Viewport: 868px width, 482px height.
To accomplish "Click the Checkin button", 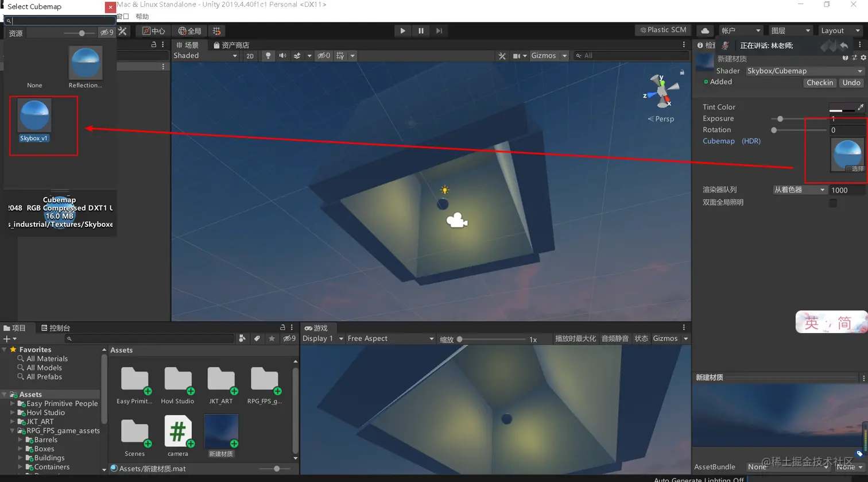I will pyautogui.click(x=819, y=83).
